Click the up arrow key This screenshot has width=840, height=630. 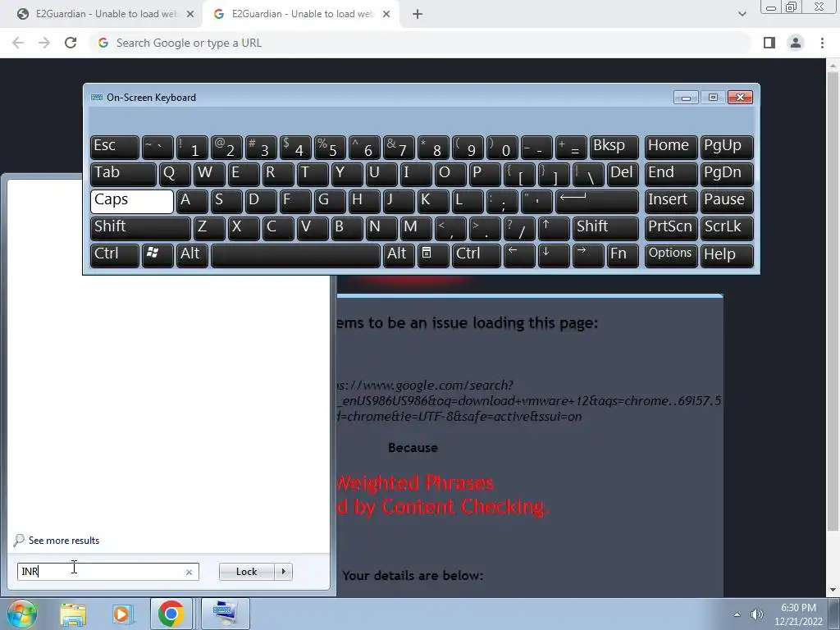click(554, 228)
